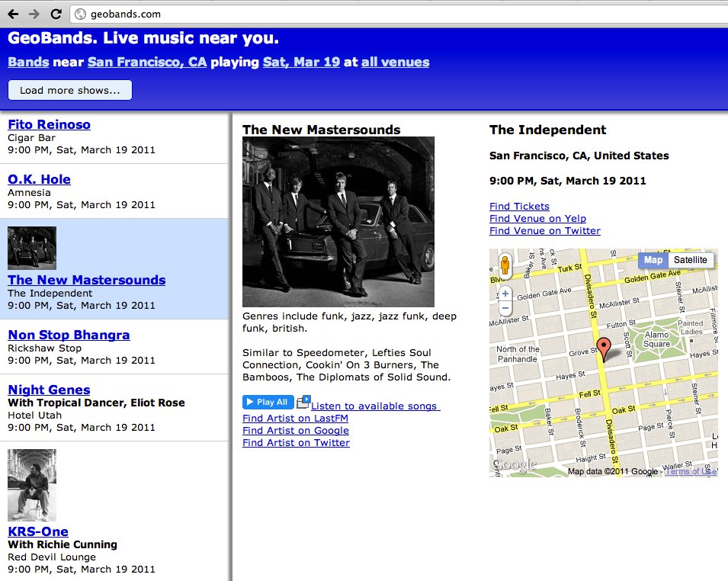
Task: Click Listen to available songs link
Action: click(x=376, y=406)
